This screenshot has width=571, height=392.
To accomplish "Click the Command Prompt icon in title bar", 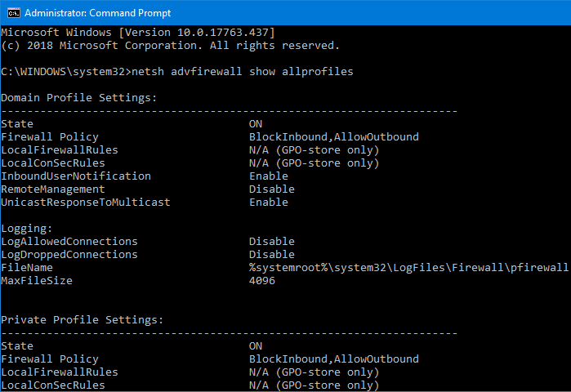I will [x=13, y=13].
